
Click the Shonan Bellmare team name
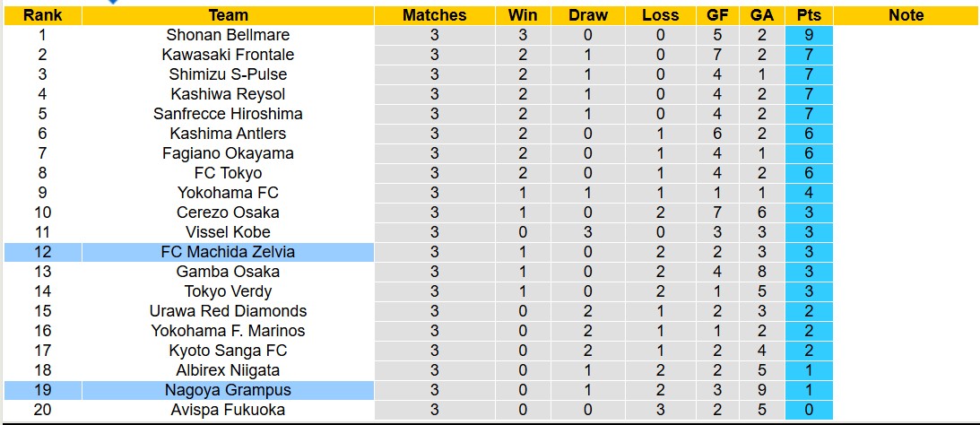click(x=228, y=35)
